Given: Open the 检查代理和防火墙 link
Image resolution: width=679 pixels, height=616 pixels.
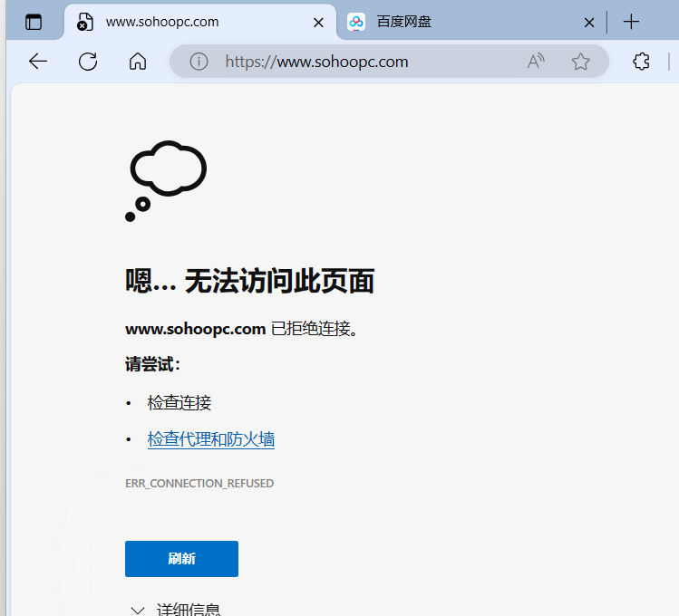Looking at the screenshot, I should (x=211, y=439).
